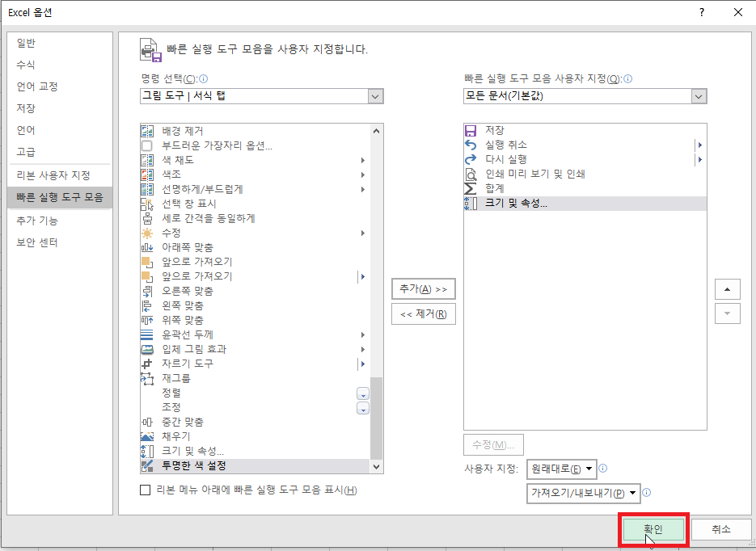This screenshot has height=551, width=756.
Task: Confirm with the 확인 button
Action: (653, 529)
